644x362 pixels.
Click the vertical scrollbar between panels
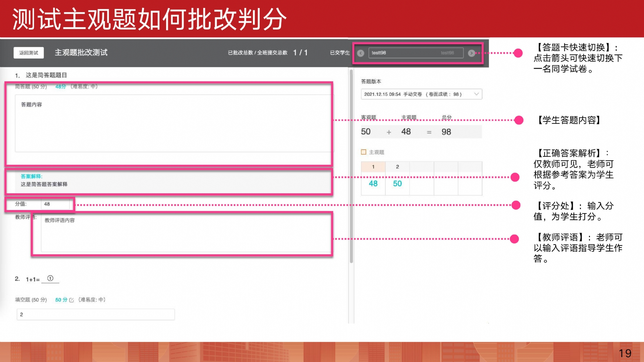[x=351, y=166]
